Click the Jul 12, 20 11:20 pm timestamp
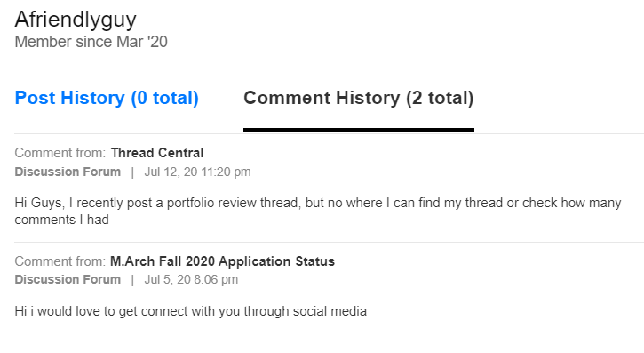Viewport: 644px width, 353px height. (x=197, y=172)
